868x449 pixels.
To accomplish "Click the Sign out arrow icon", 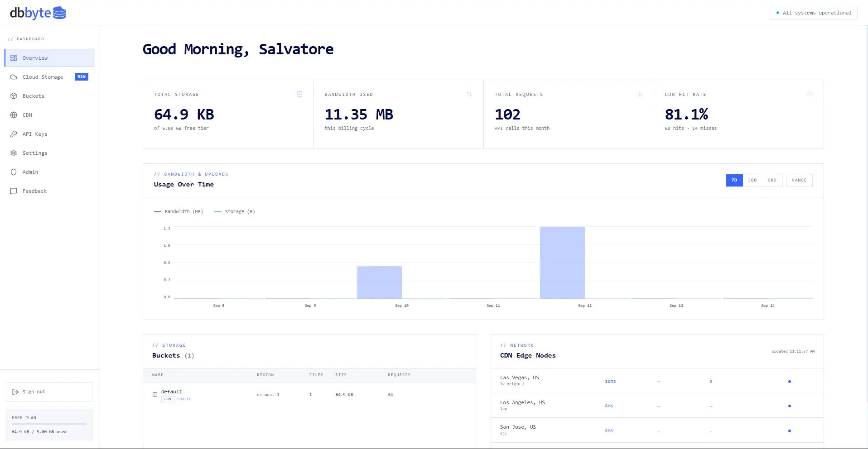I will click(15, 392).
